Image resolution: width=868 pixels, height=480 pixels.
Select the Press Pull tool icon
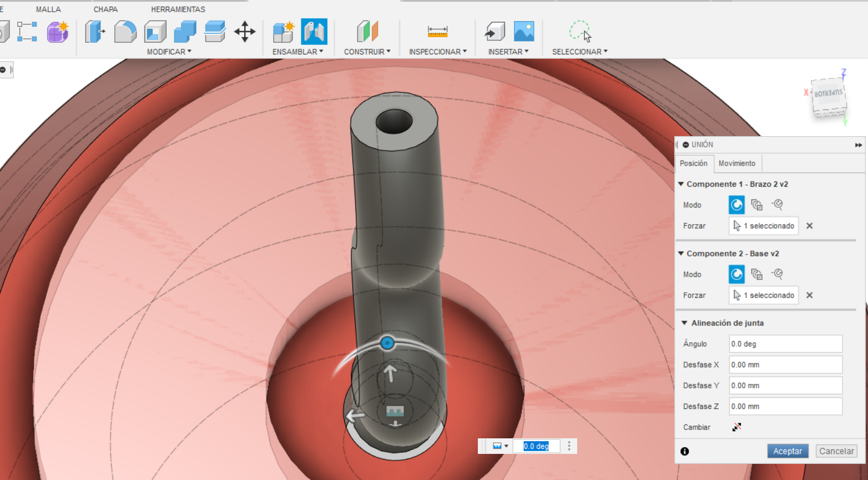coord(95,32)
